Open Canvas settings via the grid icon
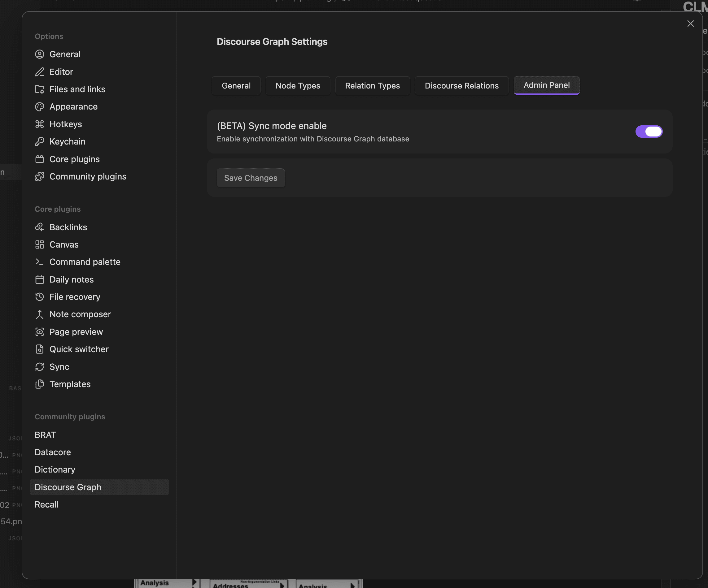This screenshot has height=588, width=708. coord(40,244)
